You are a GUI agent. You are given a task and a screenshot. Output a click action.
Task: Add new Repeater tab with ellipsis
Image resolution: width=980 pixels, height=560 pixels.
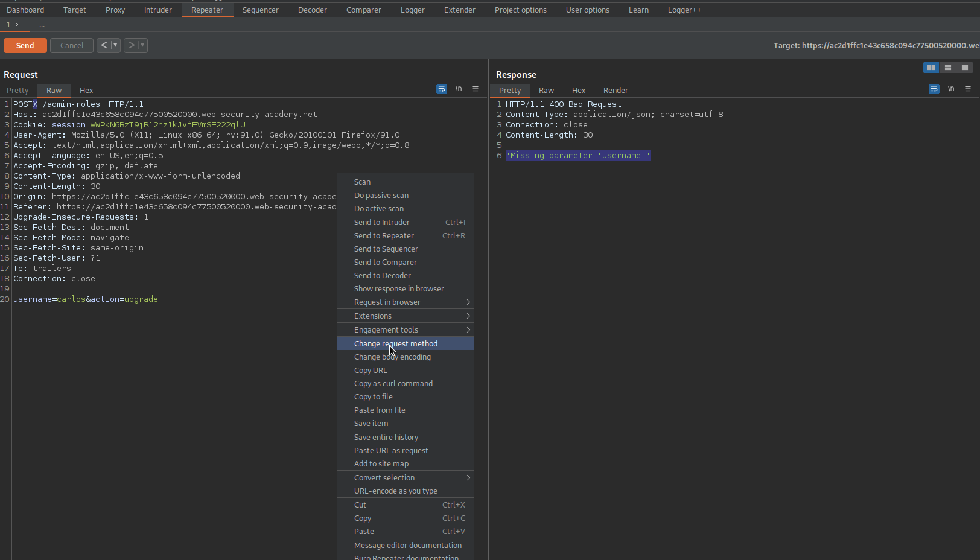(42, 25)
